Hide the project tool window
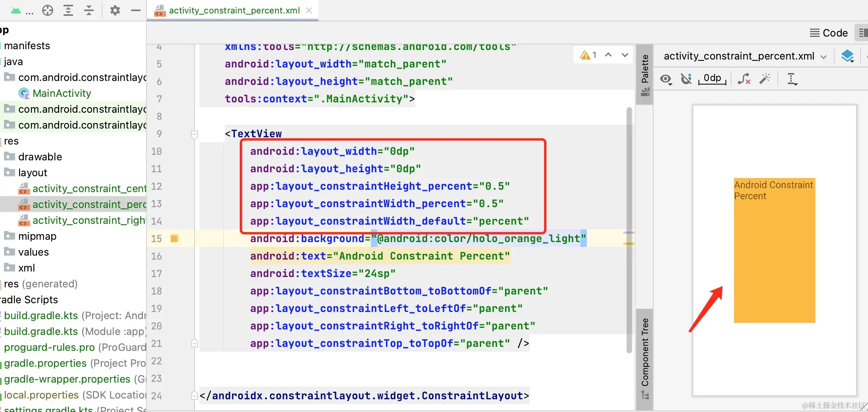 tap(136, 11)
